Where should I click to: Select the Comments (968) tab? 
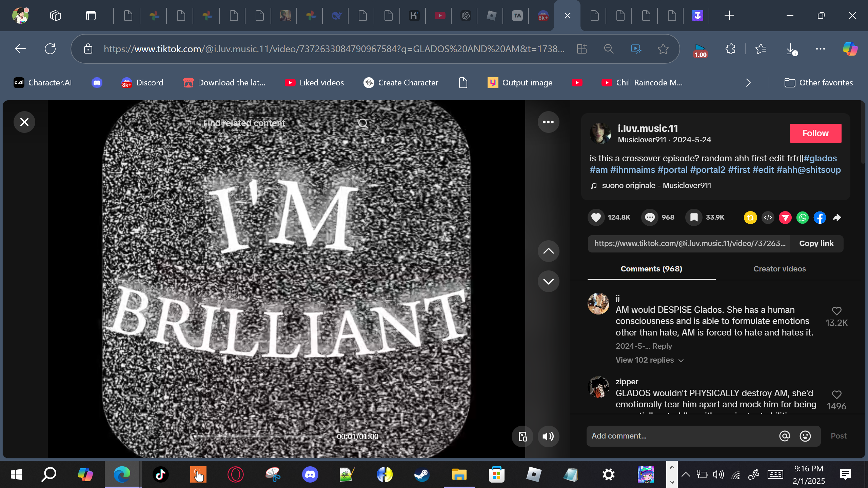coord(651,269)
